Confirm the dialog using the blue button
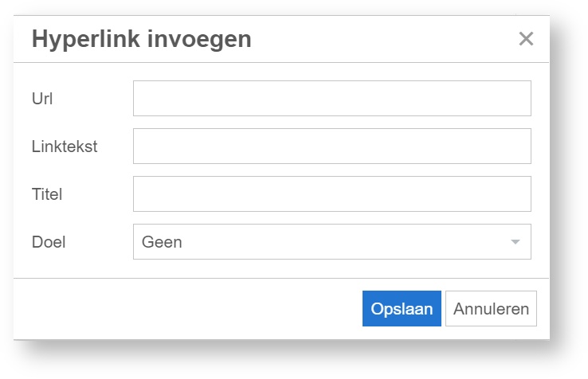Viewport: 588px width, 379px height. tap(402, 309)
